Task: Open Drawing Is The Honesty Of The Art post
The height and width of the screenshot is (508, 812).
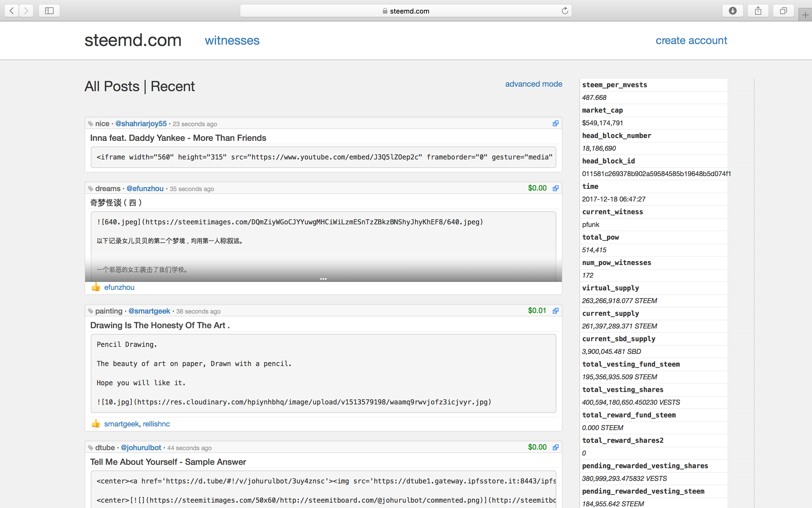Action: pyautogui.click(x=160, y=325)
